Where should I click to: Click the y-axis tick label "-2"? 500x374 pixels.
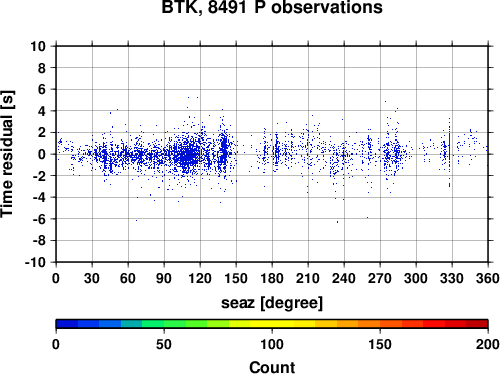pos(39,176)
